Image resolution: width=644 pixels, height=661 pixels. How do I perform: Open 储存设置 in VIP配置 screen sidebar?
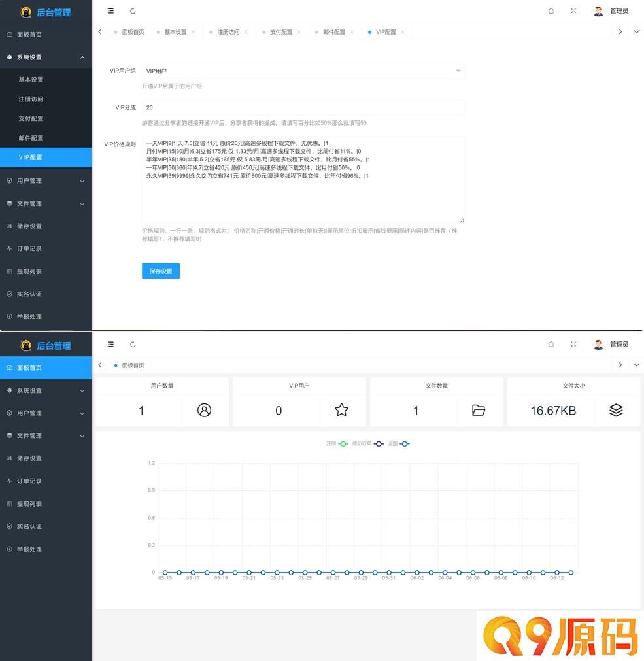[x=46, y=226]
